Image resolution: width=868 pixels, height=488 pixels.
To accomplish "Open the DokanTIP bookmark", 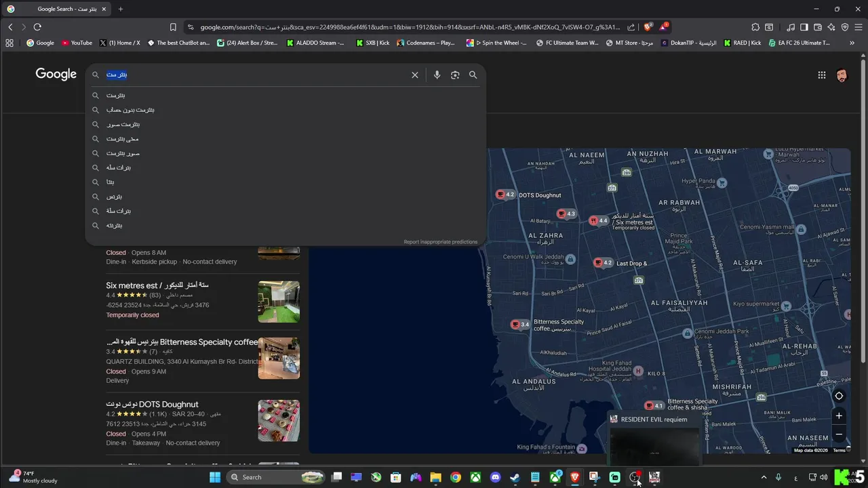I will [x=688, y=43].
